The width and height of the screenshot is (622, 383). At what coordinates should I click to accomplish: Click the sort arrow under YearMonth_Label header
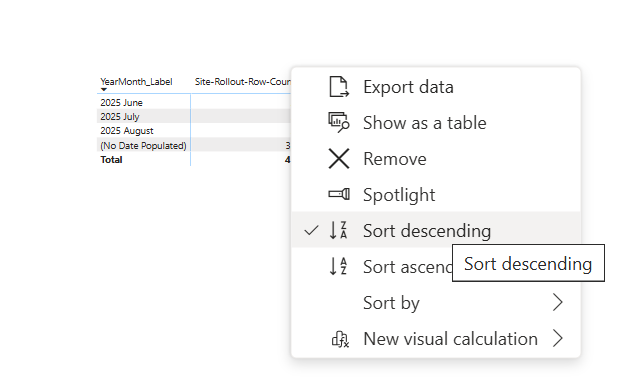point(104,90)
